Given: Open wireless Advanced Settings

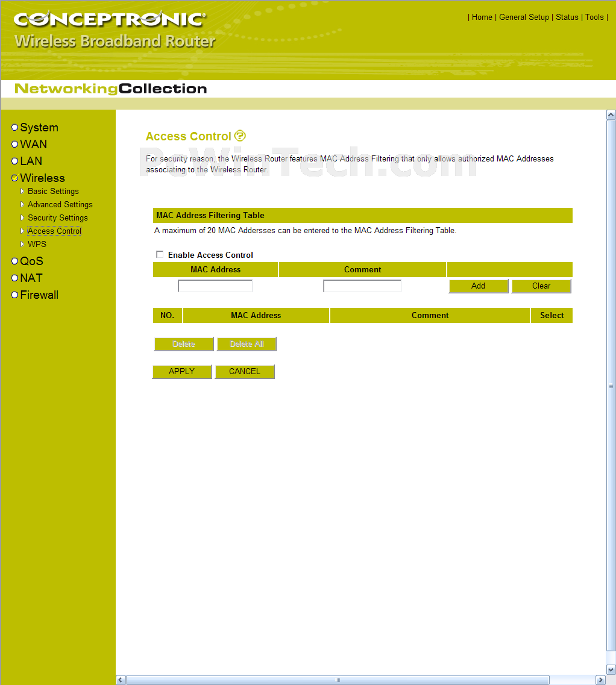Looking at the screenshot, I should [60, 204].
